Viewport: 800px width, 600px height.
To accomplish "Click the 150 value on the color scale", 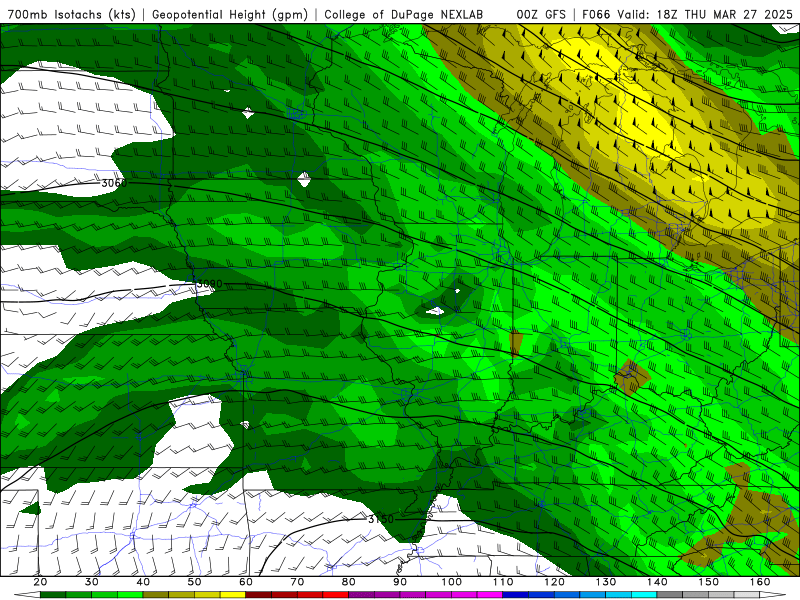I will point(709,582).
